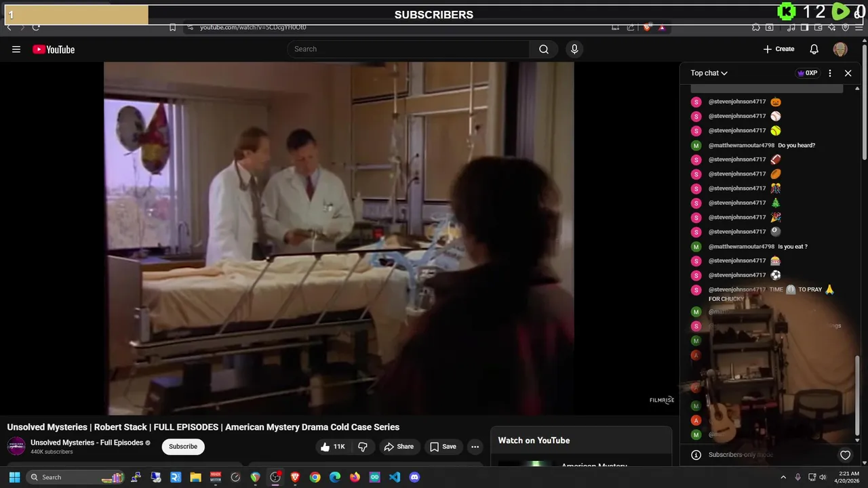Click into the YouTube search field
Viewport: 868px width, 488px height.
[x=409, y=49]
